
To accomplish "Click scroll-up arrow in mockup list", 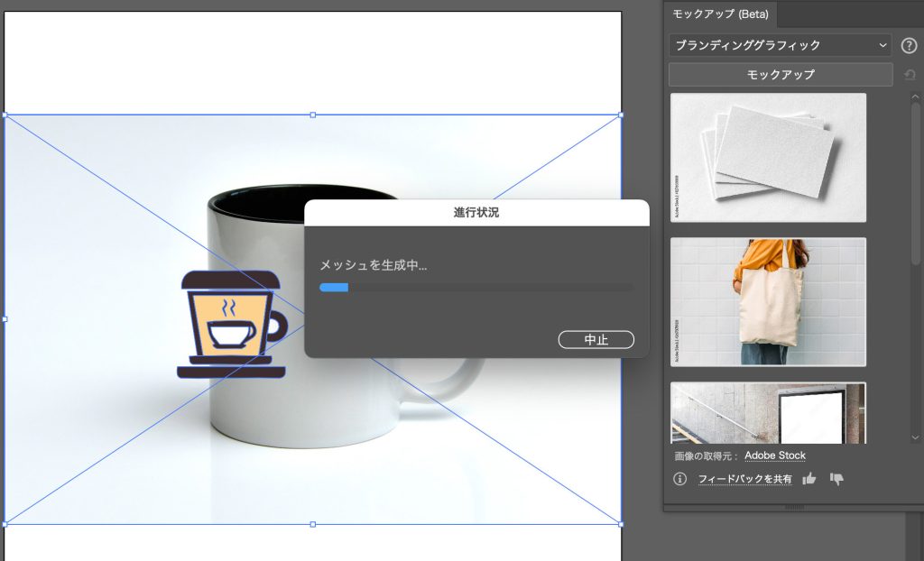I will [916, 97].
